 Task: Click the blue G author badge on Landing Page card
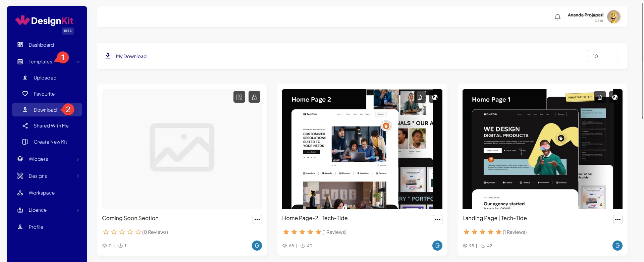coord(618,246)
